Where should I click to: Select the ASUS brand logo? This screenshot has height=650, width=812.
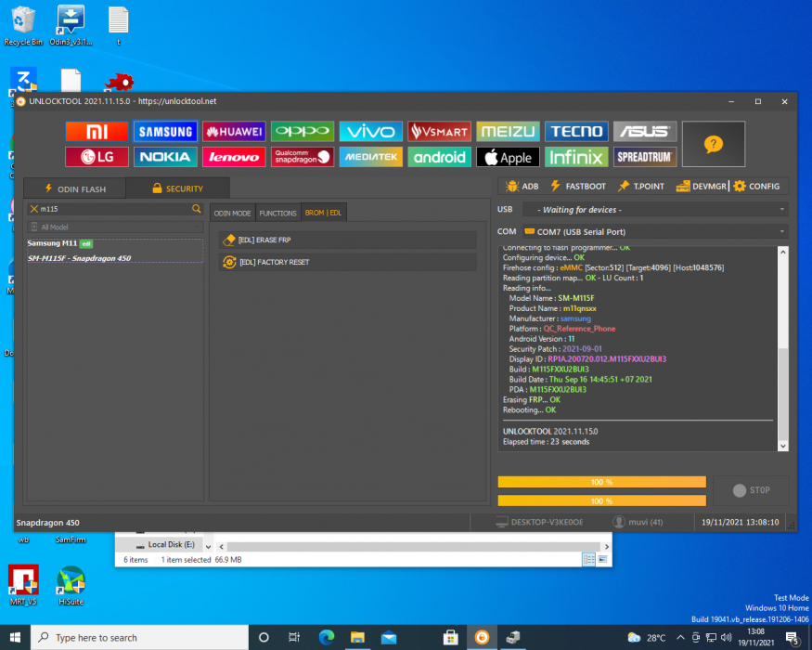click(x=645, y=132)
